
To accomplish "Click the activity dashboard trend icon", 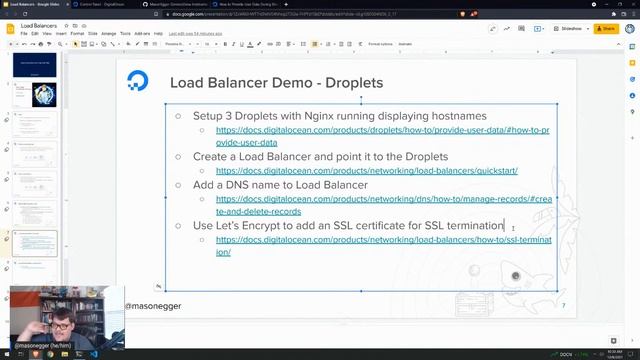I will [x=507, y=29].
